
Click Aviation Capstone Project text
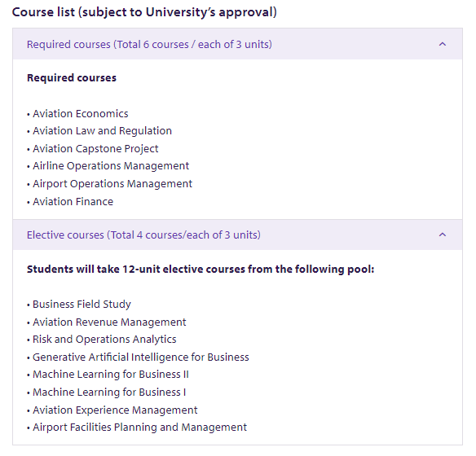coord(95,149)
